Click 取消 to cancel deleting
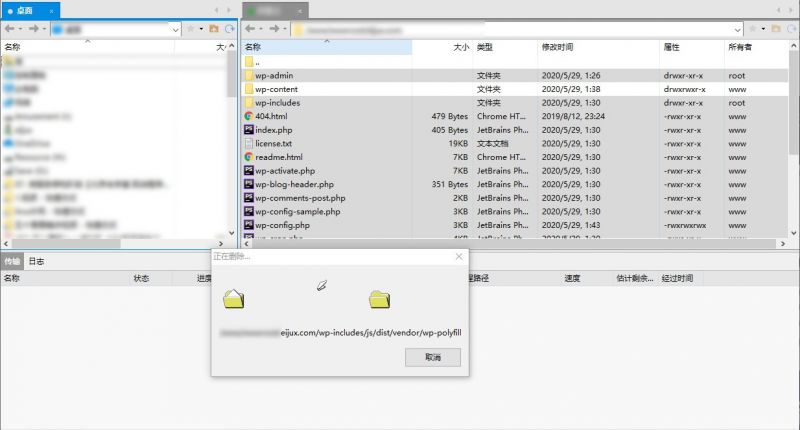Image resolution: width=800 pixels, height=430 pixels. pos(433,357)
